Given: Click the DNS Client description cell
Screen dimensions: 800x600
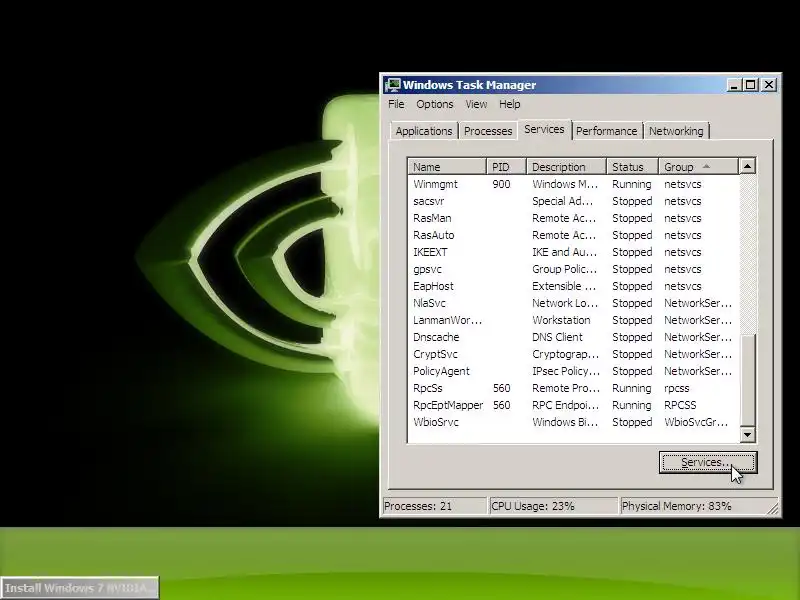Looking at the screenshot, I should coord(557,337).
